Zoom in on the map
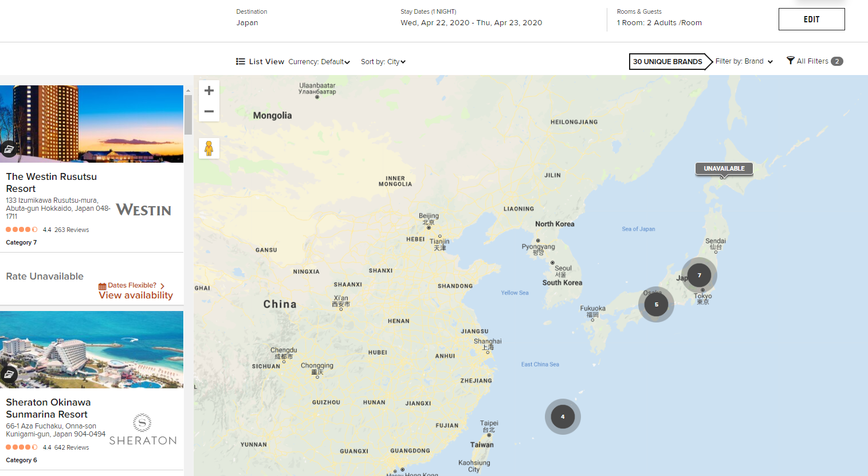Screen dimensions: 868x476 pos(209,91)
